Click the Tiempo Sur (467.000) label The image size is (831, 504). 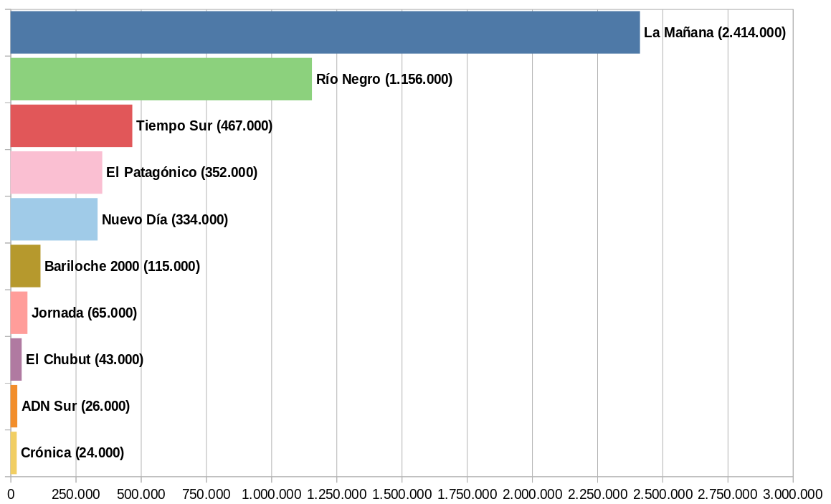pyautogui.click(x=204, y=125)
